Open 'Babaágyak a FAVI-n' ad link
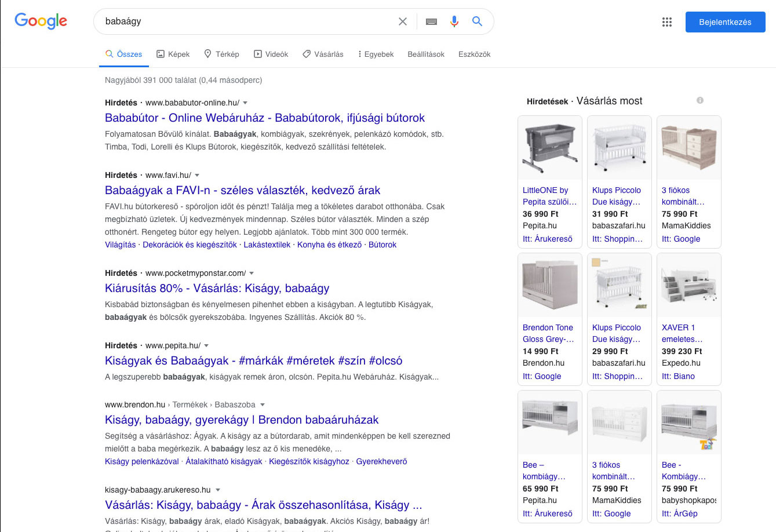This screenshot has height=532, width=776. coord(243,190)
